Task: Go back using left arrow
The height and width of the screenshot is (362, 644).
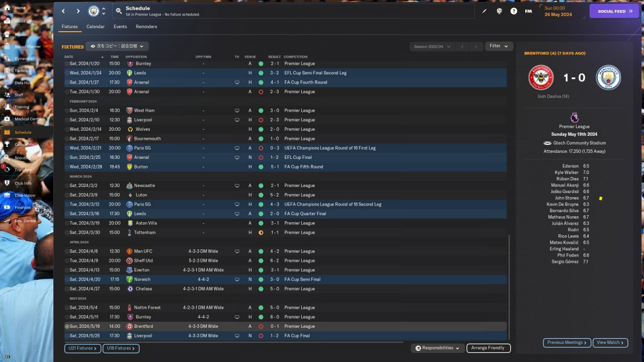Action: (x=63, y=11)
